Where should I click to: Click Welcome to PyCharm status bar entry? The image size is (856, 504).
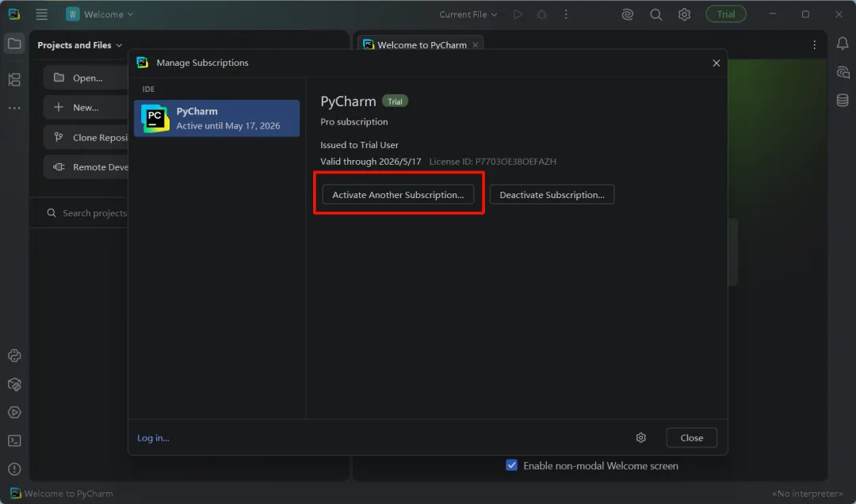(62, 494)
